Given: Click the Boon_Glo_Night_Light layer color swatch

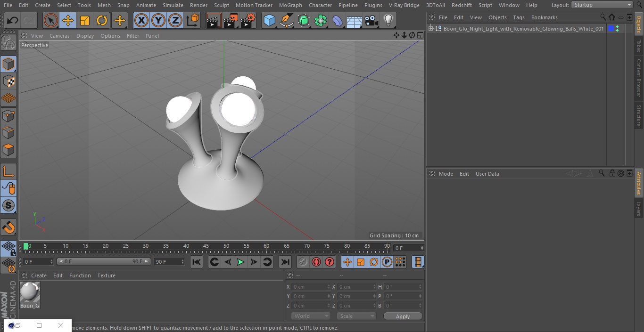Looking at the screenshot, I should pos(611,29).
